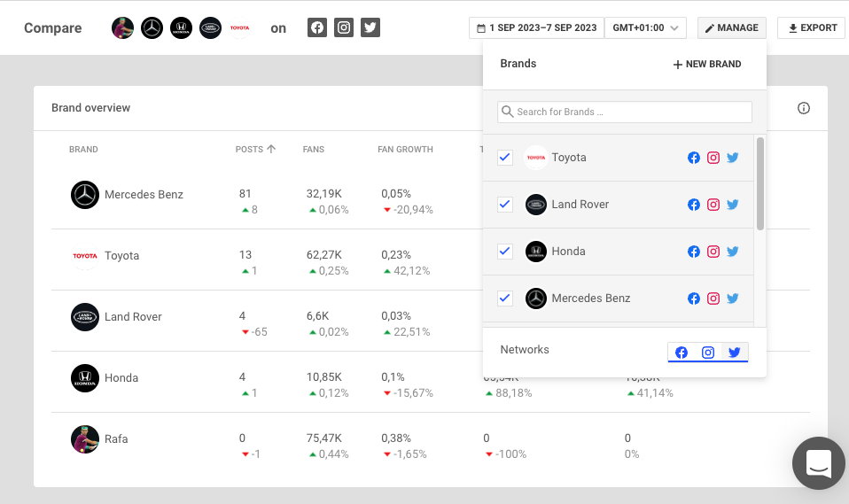
Task: Click the EXPORT button
Action: coord(812,27)
